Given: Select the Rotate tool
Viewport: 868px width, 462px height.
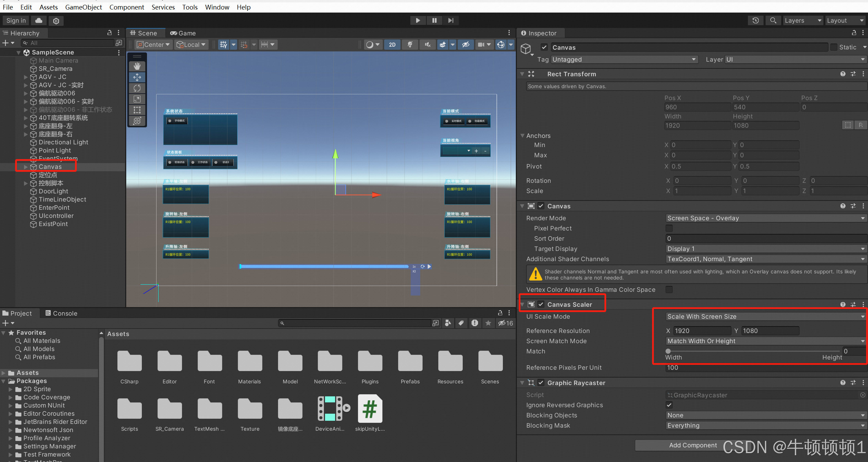Looking at the screenshot, I should point(137,88).
